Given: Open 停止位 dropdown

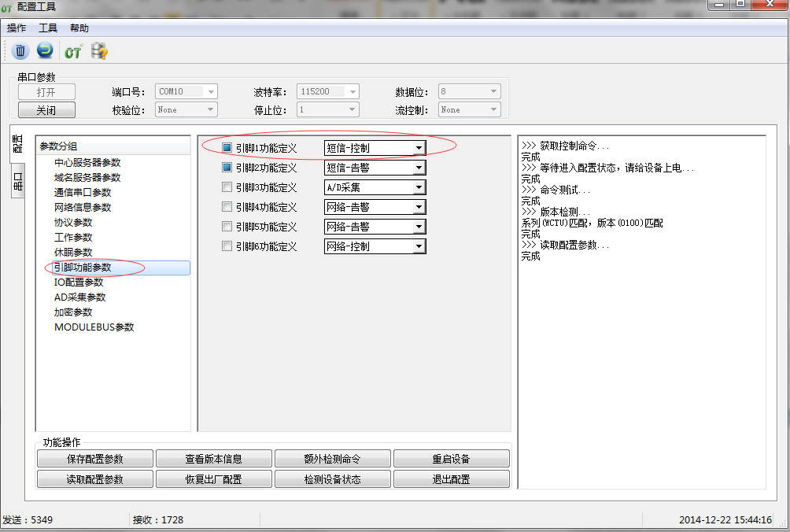Looking at the screenshot, I should tap(327, 109).
